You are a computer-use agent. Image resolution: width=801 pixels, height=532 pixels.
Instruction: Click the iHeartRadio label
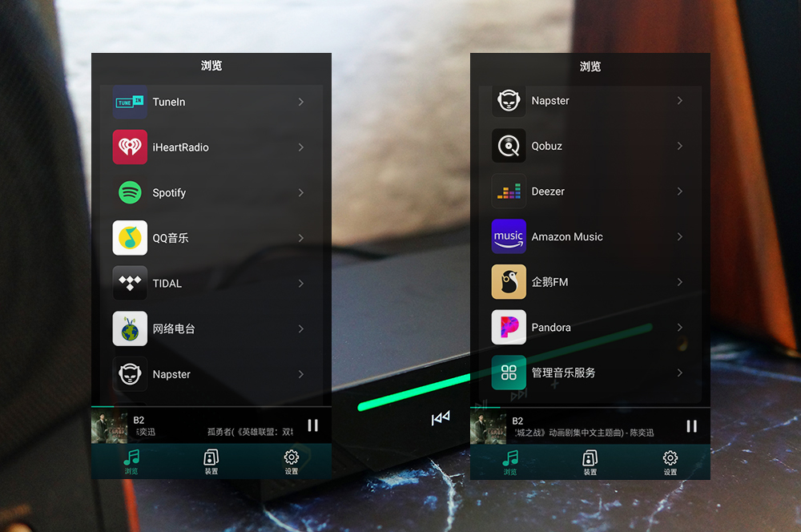tap(181, 147)
